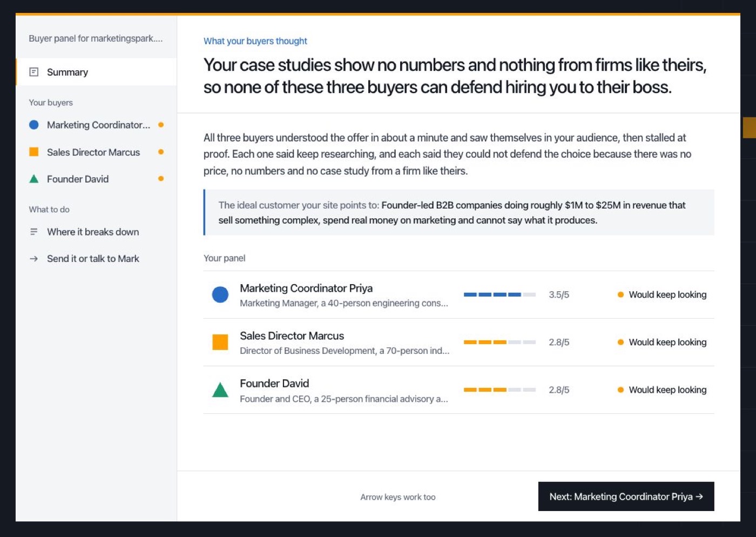Click the green triangle icon in sidebar

click(x=33, y=179)
